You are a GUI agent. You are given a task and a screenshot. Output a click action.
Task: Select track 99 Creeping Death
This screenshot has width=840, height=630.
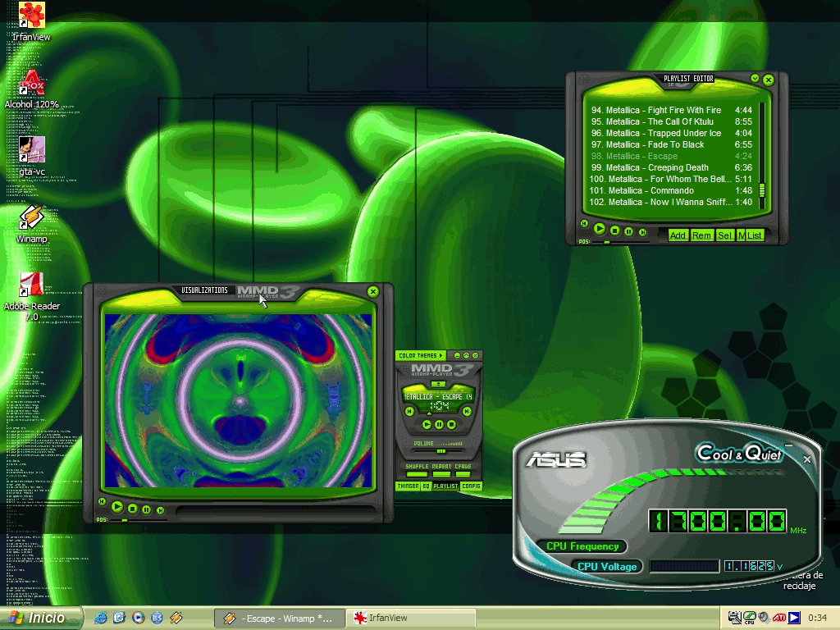pyautogui.click(x=671, y=167)
